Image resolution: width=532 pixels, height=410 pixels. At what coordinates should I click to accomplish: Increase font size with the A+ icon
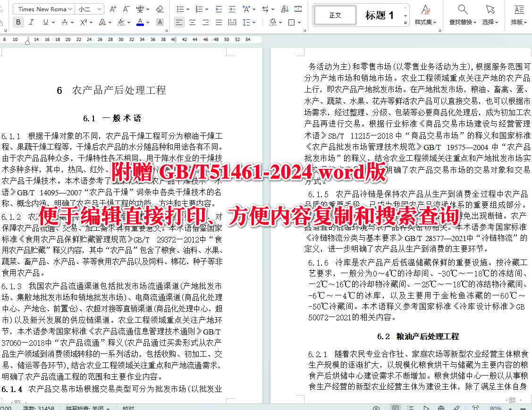pyautogui.click(x=112, y=8)
